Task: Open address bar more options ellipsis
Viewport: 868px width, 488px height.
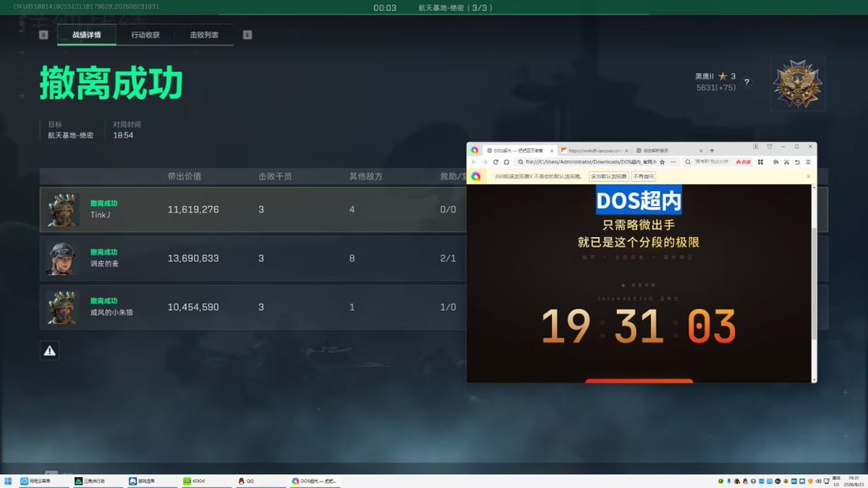Action: point(673,162)
